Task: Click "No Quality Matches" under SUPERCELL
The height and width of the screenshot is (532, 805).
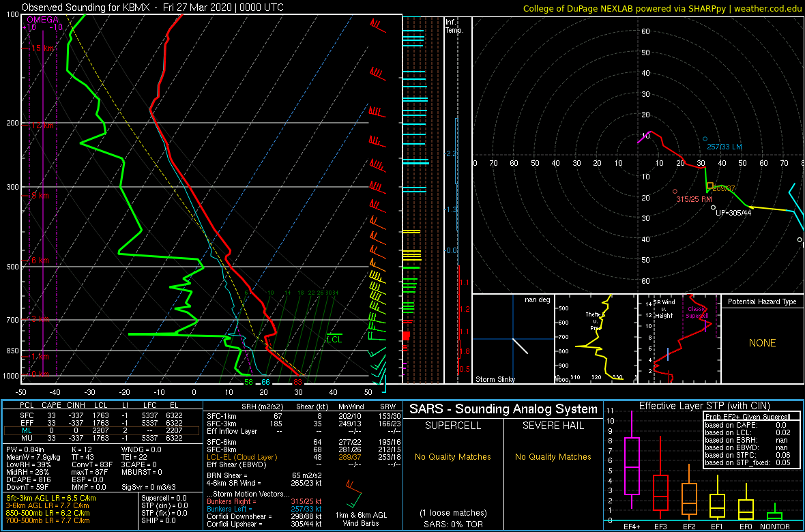Action: click(453, 456)
